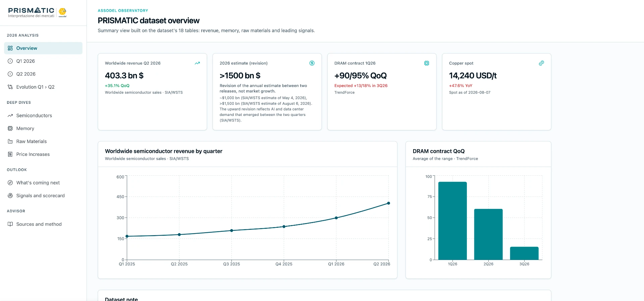The image size is (644, 301).
Task: Navigate to Memory deep dive
Action: point(43,128)
